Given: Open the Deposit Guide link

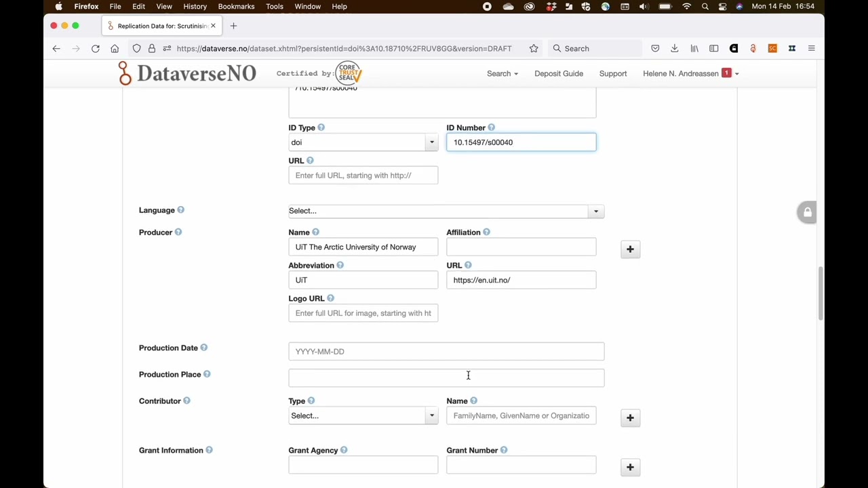Looking at the screenshot, I should click(x=559, y=73).
